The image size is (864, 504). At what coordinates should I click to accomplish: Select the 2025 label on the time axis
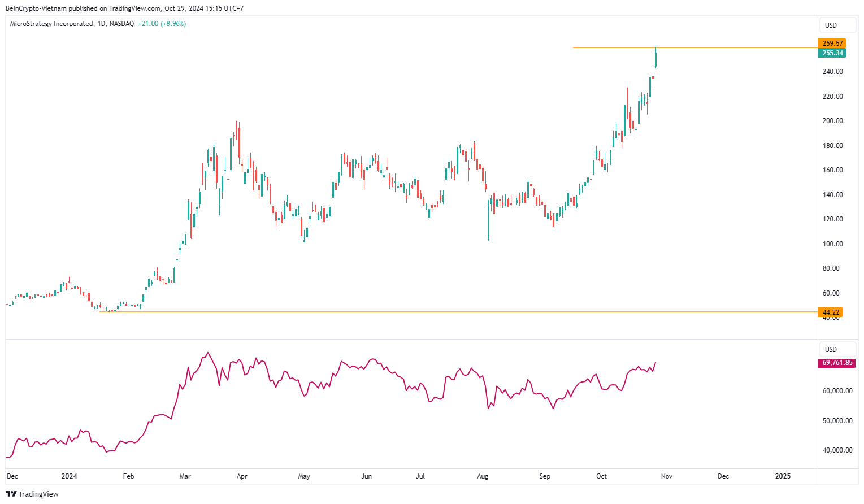click(x=783, y=476)
